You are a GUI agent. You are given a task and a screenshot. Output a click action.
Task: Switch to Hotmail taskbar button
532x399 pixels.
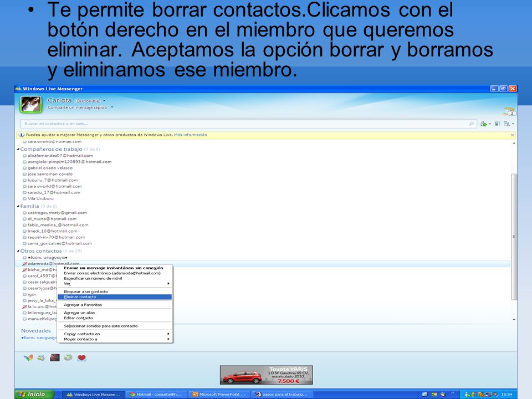(x=156, y=395)
